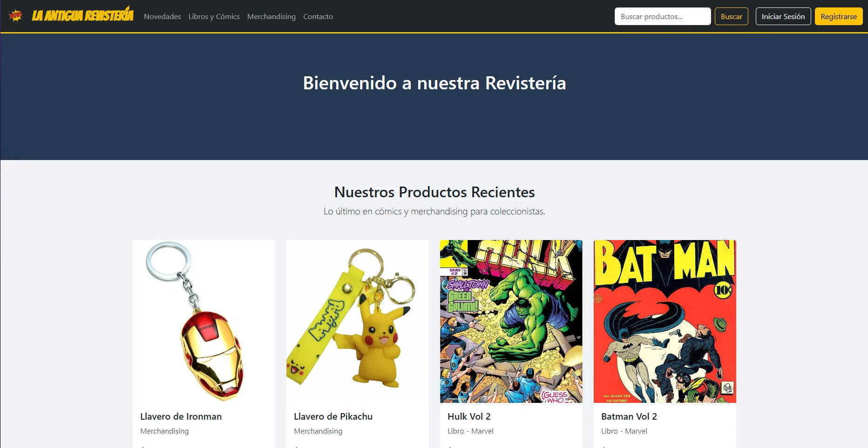This screenshot has height=448, width=868.
Task: Open the Merchandising nav link
Action: point(271,17)
